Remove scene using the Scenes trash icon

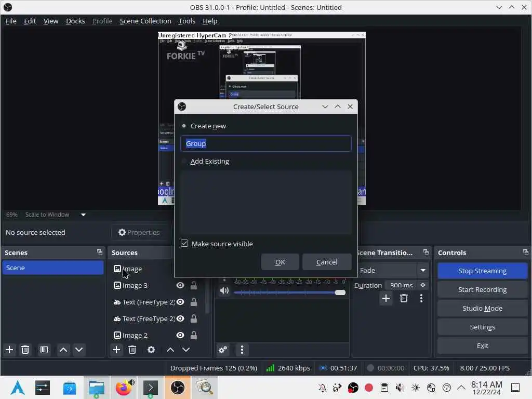[x=25, y=350]
